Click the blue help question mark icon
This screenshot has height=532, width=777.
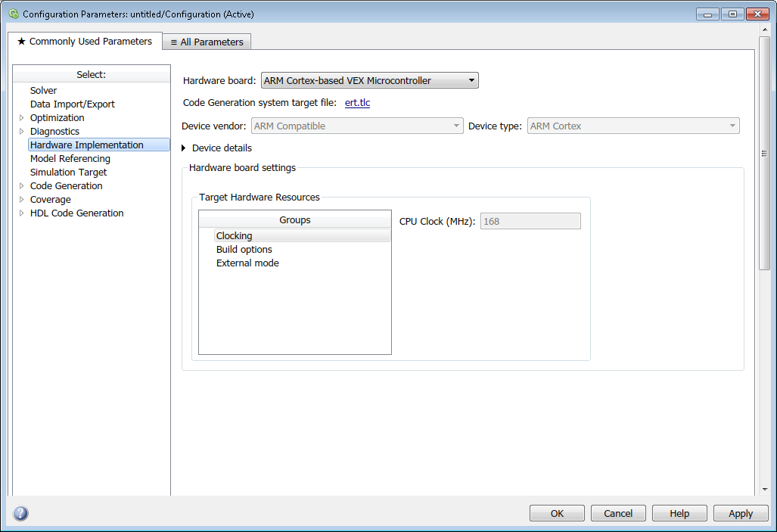20,513
